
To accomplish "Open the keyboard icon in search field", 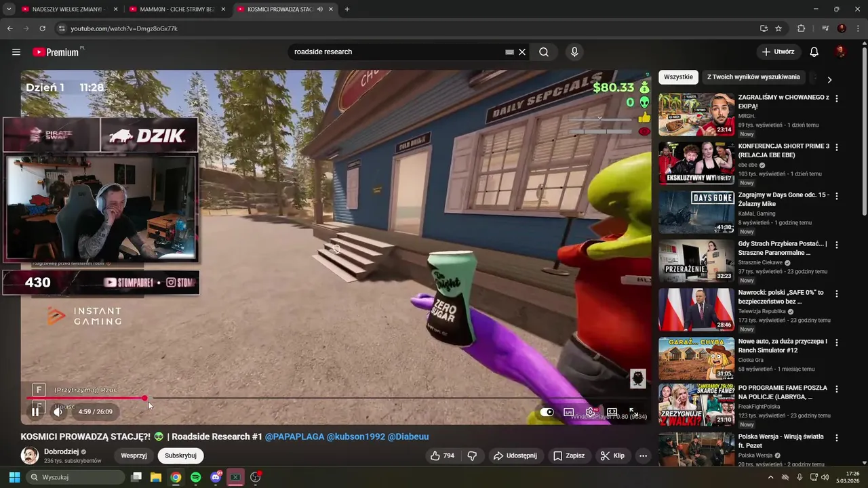I will [509, 52].
